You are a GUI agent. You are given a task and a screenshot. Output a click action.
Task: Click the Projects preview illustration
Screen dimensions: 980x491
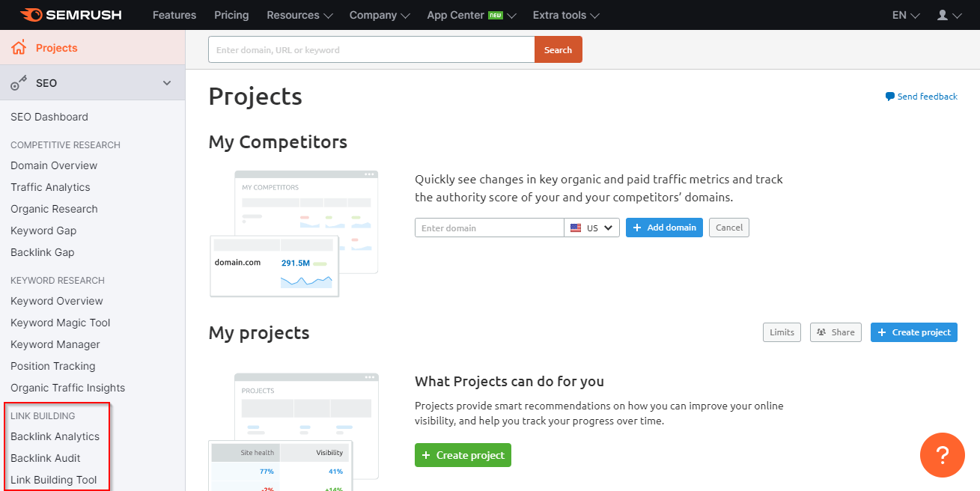pyautogui.click(x=293, y=432)
